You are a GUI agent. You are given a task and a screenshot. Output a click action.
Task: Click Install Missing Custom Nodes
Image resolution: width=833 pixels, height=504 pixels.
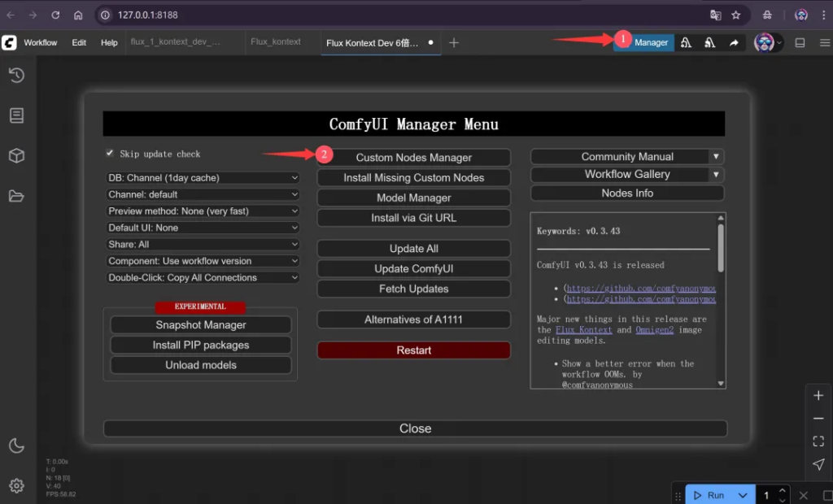pos(414,178)
